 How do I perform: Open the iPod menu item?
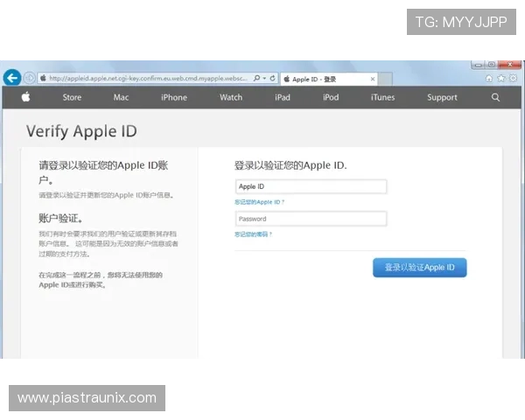click(331, 97)
